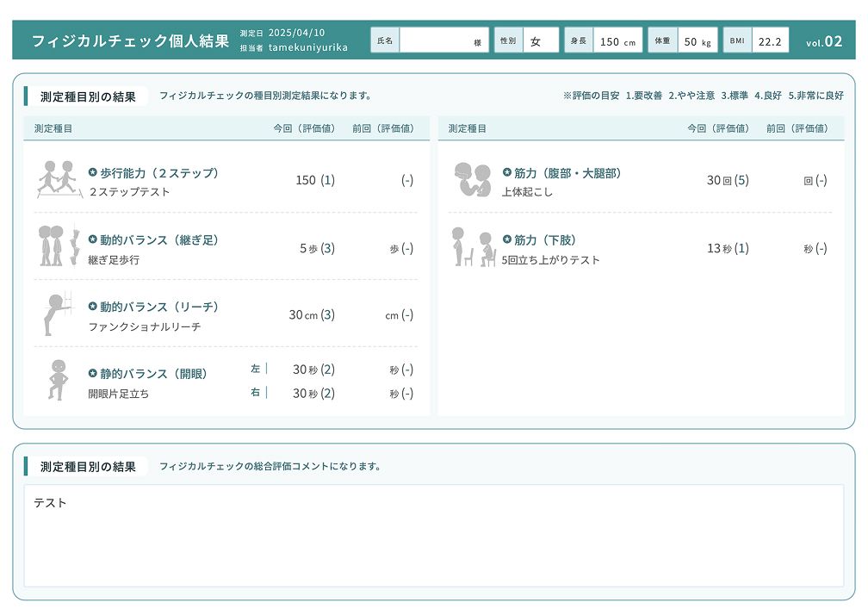Viewport: 868px width, 615px height.
Task: Click the chair stand test figure icon
Action: coord(473,247)
